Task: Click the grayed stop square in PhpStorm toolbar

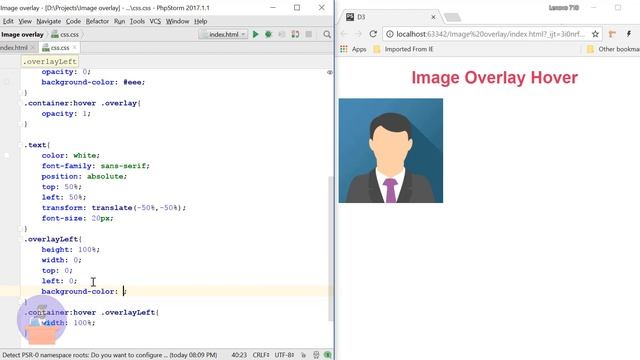Action: click(309, 34)
